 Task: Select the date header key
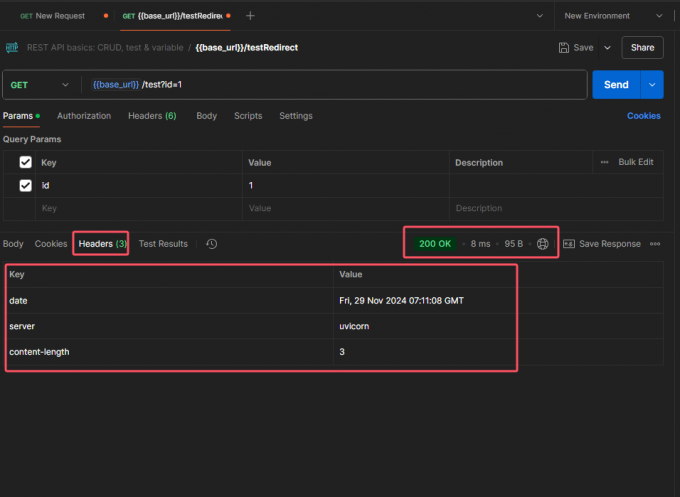tap(18, 301)
